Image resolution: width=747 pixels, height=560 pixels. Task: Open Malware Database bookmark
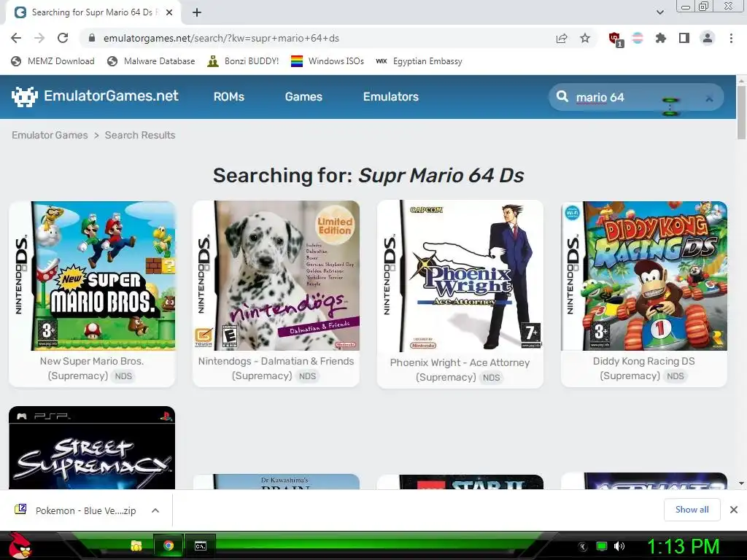[x=152, y=61]
